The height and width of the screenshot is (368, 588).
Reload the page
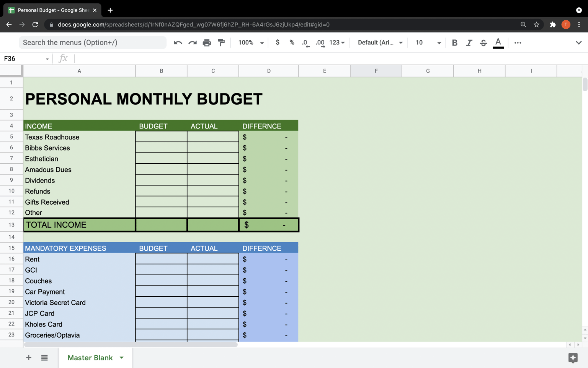pos(35,25)
